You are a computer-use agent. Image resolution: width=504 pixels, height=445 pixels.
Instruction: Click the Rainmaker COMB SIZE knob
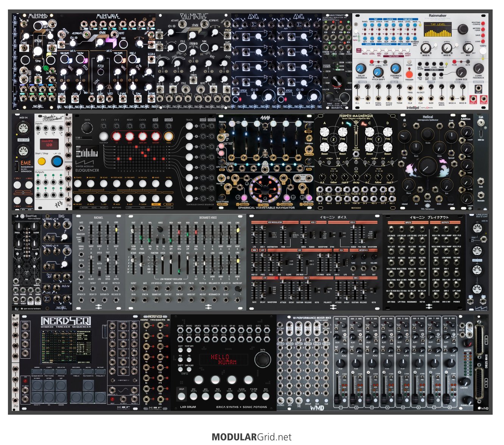tap(461, 72)
